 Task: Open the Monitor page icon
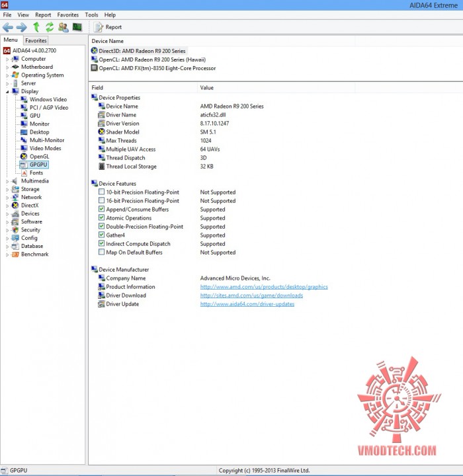coord(24,124)
